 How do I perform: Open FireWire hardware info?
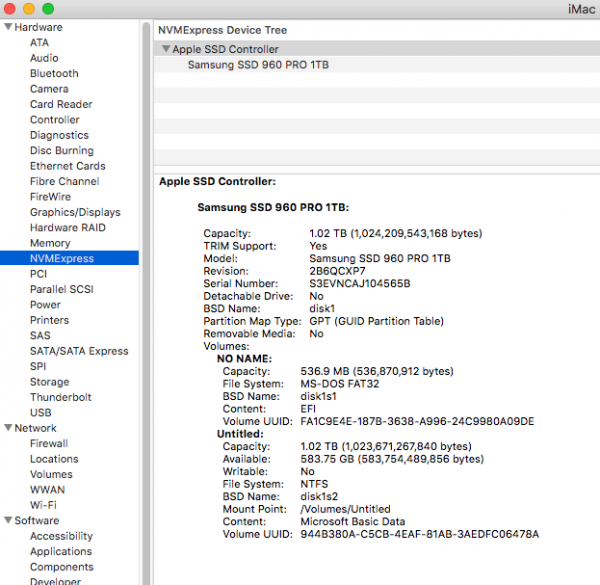click(51, 197)
